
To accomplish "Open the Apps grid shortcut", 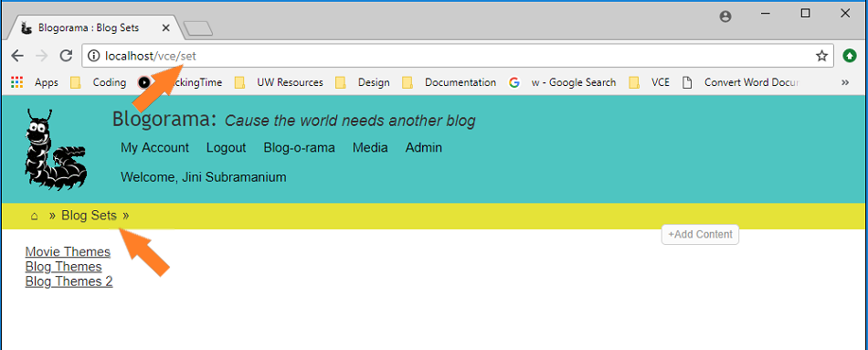I will tap(35, 82).
